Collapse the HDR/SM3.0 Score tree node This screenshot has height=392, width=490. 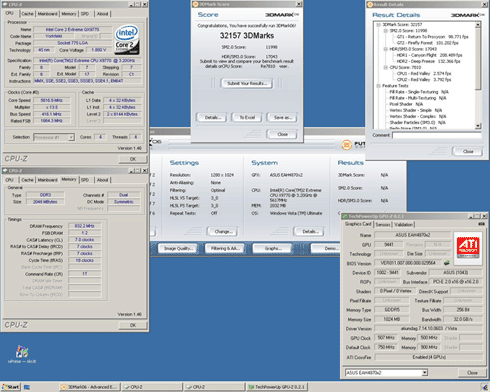click(386, 49)
